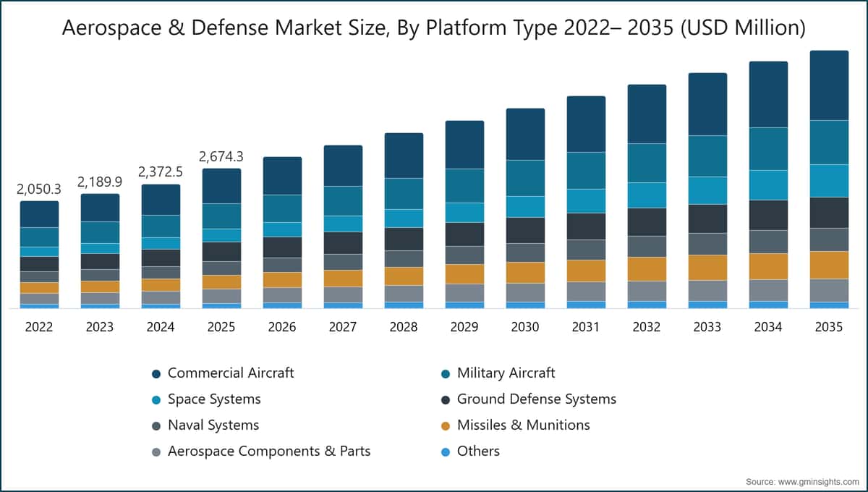868x492 pixels.
Task: Click the 2033 x-axis year label
Action: click(707, 327)
